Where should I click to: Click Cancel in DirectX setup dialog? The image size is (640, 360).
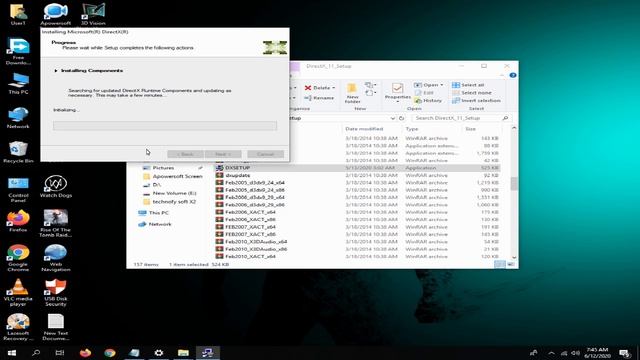tap(265, 154)
